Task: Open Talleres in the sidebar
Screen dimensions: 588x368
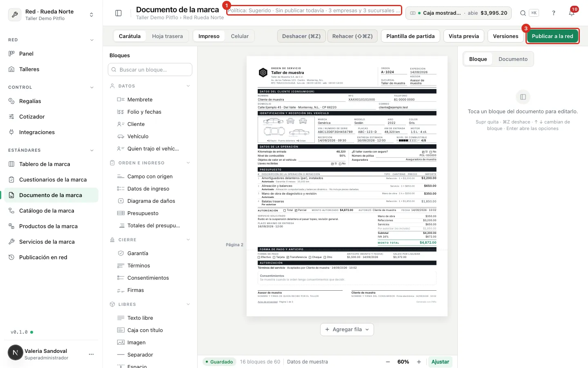Action: pos(51,69)
